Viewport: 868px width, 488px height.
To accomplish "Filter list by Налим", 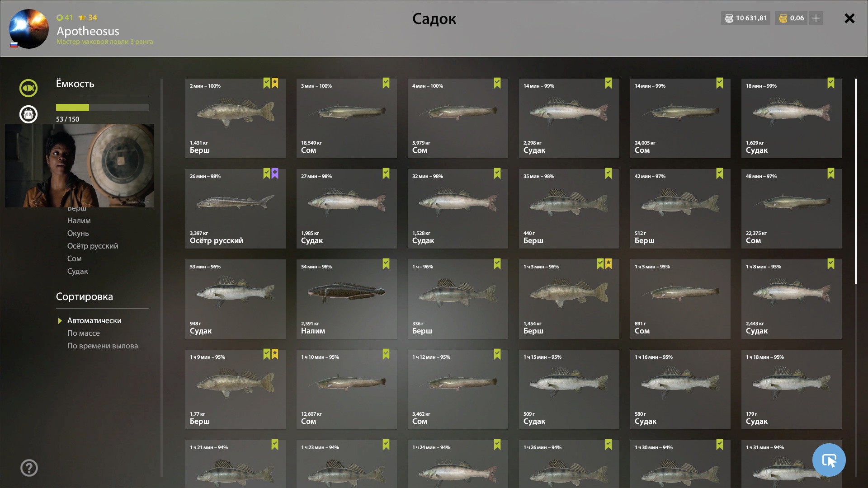I will (79, 221).
